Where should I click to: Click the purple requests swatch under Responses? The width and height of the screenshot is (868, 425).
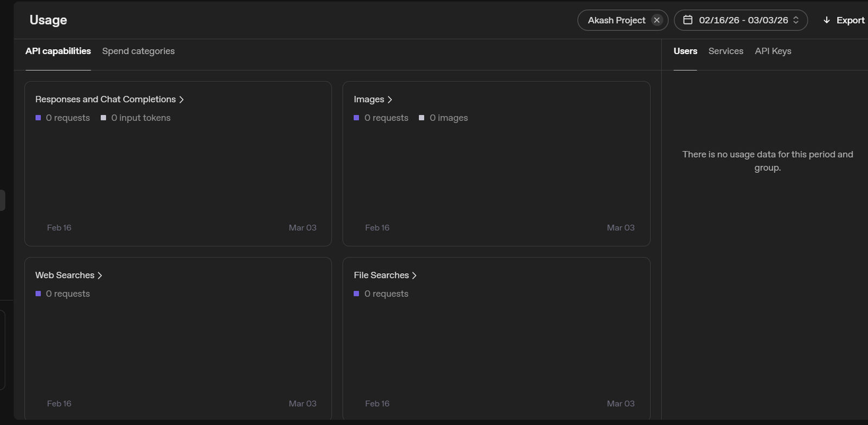38,118
